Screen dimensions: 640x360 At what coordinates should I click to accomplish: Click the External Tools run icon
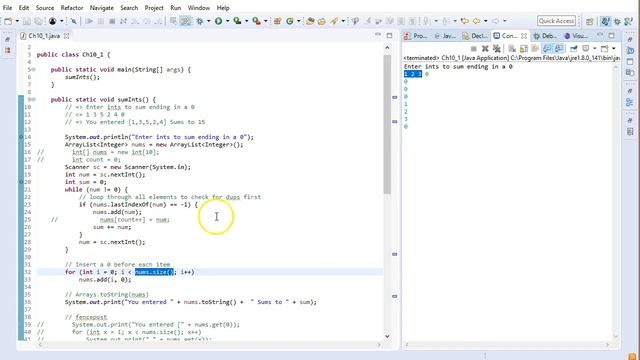tap(256, 21)
